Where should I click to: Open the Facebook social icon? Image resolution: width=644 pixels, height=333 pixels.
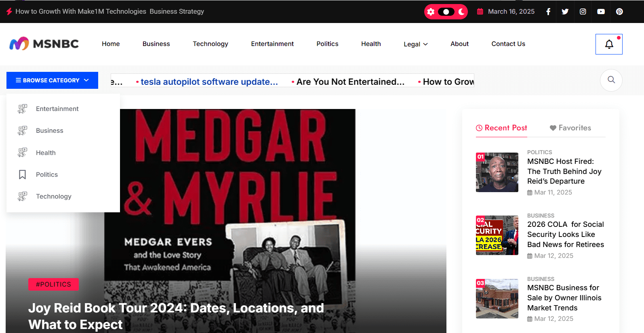(548, 12)
